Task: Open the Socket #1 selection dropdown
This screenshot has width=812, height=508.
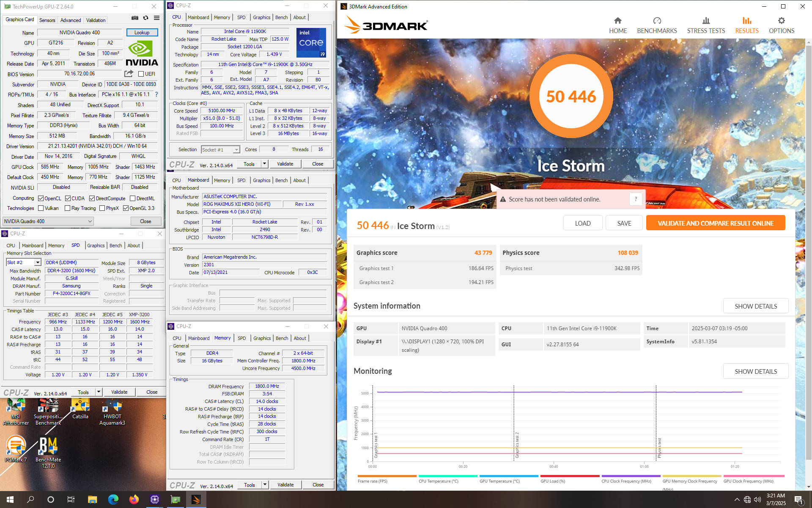Action: (220, 149)
